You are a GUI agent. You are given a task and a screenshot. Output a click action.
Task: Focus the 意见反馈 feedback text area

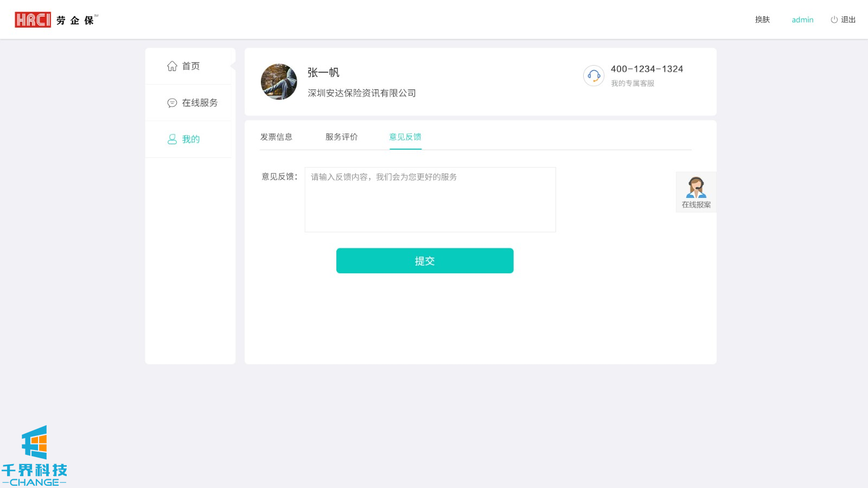[x=430, y=200]
